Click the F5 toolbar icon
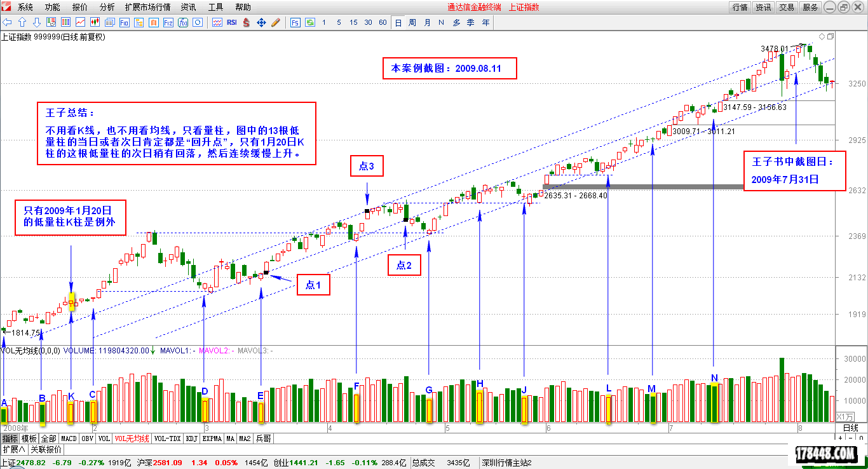This screenshot has height=469, width=868. [x=295, y=22]
